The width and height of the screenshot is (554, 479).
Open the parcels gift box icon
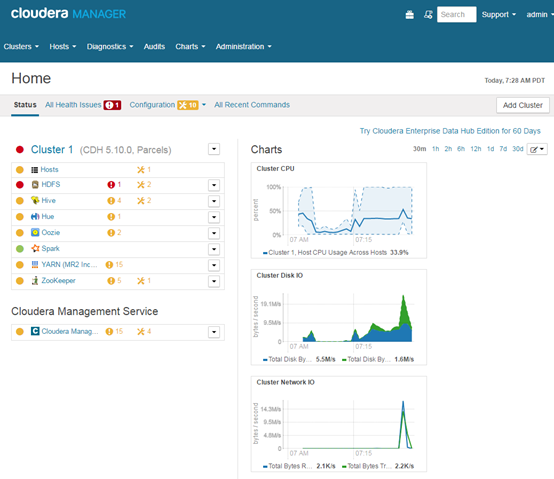(x=409, y=15)
